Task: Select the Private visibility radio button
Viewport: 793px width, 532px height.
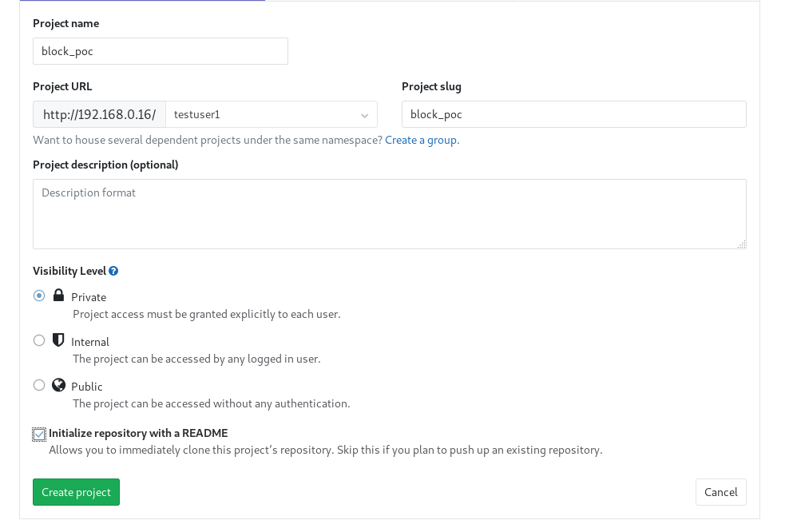Action: coord(39,296)
